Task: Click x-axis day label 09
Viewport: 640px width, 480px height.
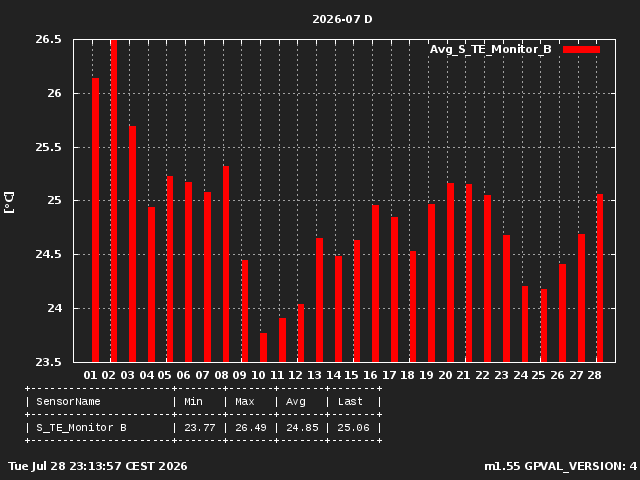Action: (x=240, y=375)
